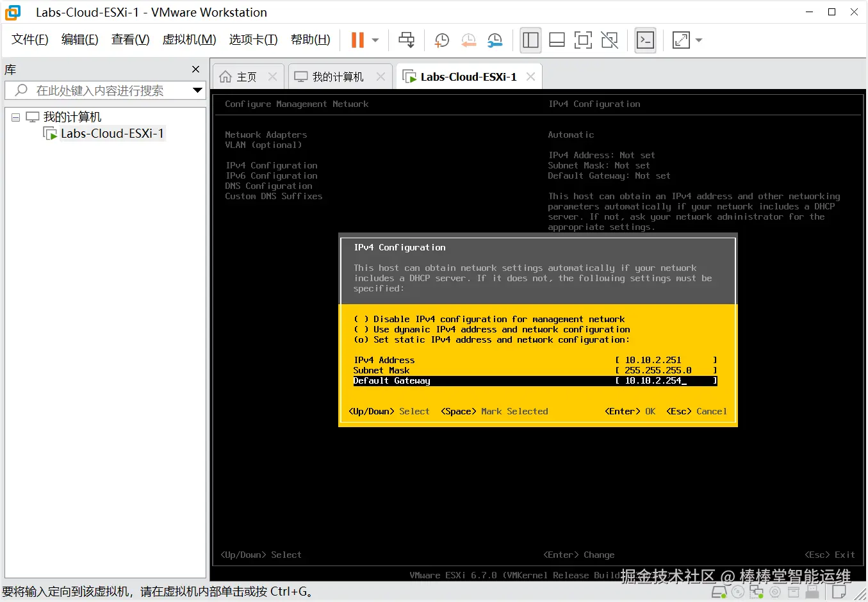Select 我的计算机 in the library tree
868x602 pixels.
(x=72, y=117)
